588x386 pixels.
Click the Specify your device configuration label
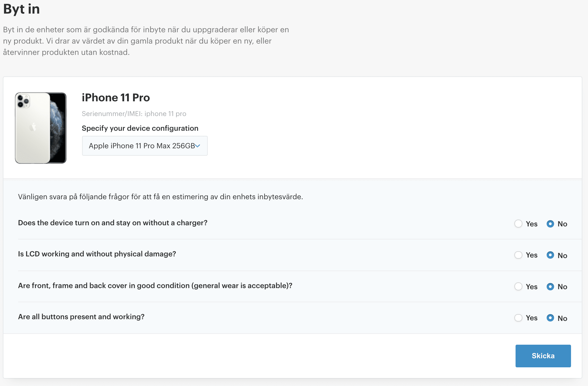click(x=140, y=128)
